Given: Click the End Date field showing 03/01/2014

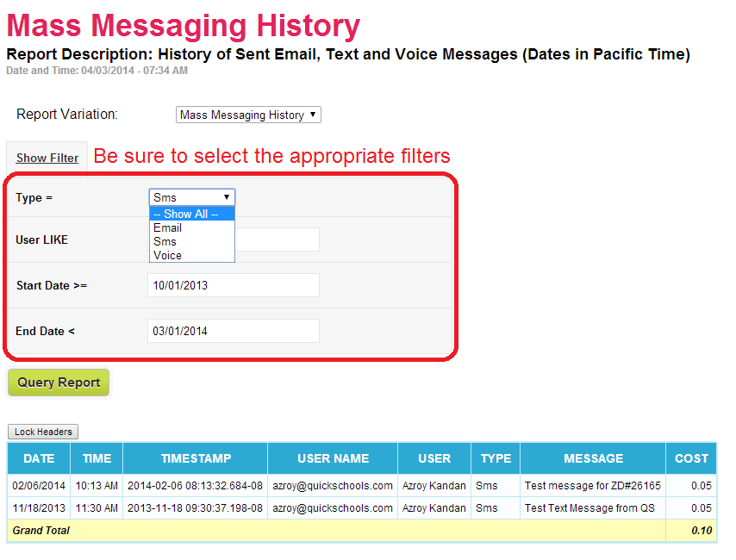Looking at the screenshot, I should (233, 330).
